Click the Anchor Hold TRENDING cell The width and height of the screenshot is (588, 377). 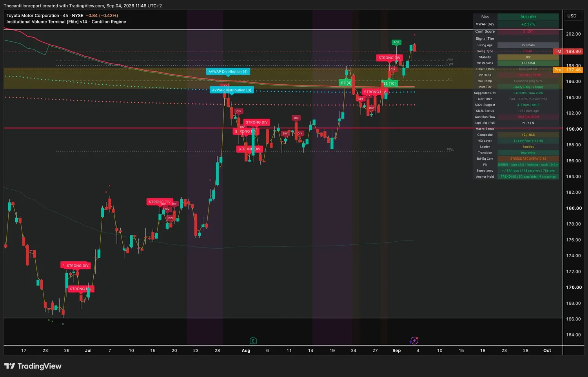[x=528, y=177]
